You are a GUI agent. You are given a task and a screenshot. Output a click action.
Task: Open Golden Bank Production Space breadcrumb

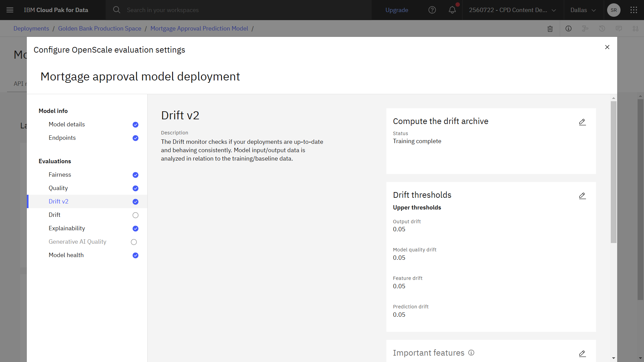(100, 28)
